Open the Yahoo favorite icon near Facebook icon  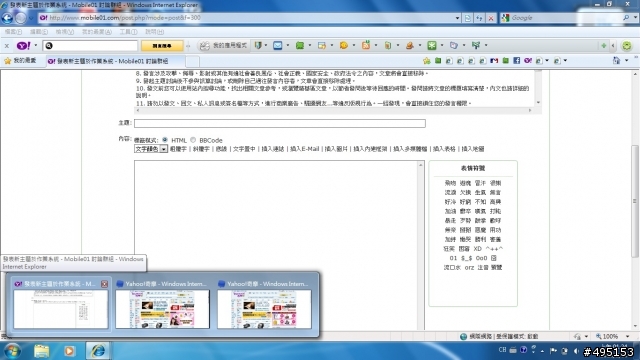pos(528,61)
